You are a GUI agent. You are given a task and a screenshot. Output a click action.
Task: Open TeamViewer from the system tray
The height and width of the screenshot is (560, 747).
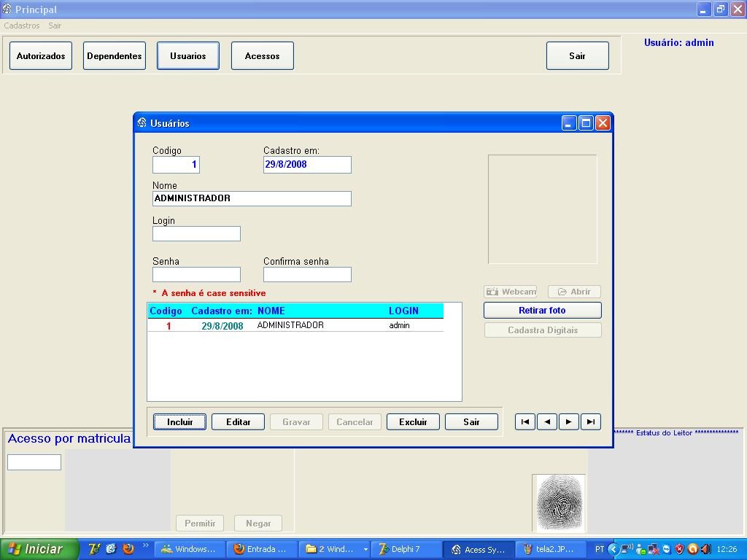[x=666, y=548]
